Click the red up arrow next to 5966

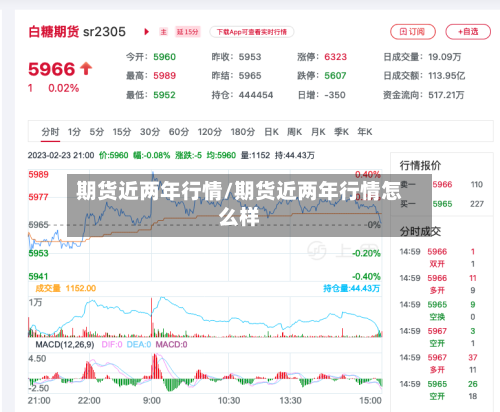[86, 69]
